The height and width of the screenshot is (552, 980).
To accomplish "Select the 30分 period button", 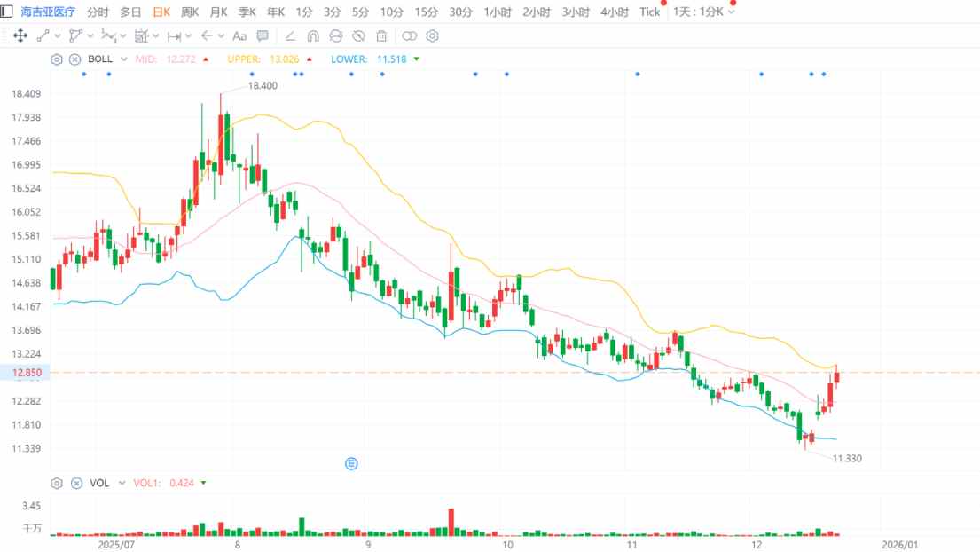I will 460,12.
